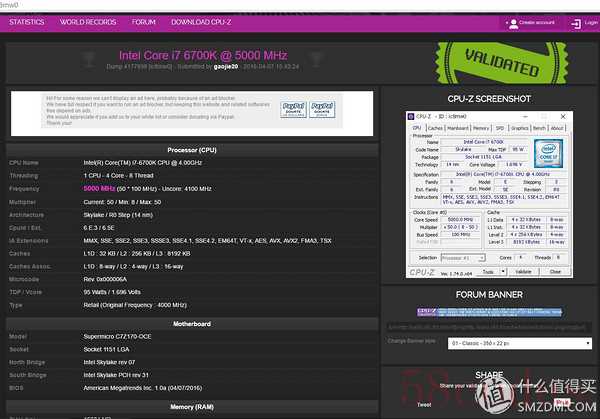This screenshot has height=419, width=600.
Task: Open the FORUM nav link
Action: (144, 21)
